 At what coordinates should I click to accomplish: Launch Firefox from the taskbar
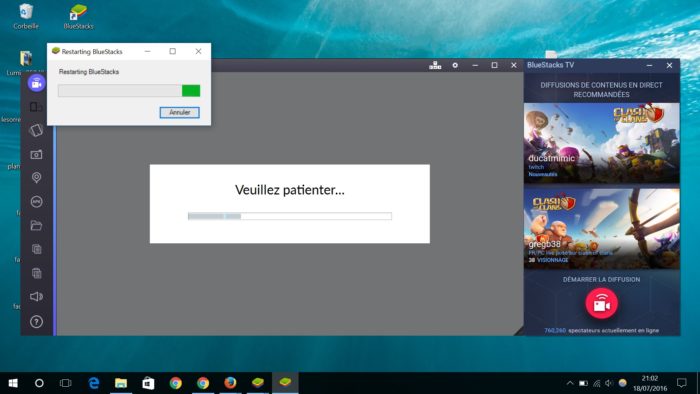point(230,383)
